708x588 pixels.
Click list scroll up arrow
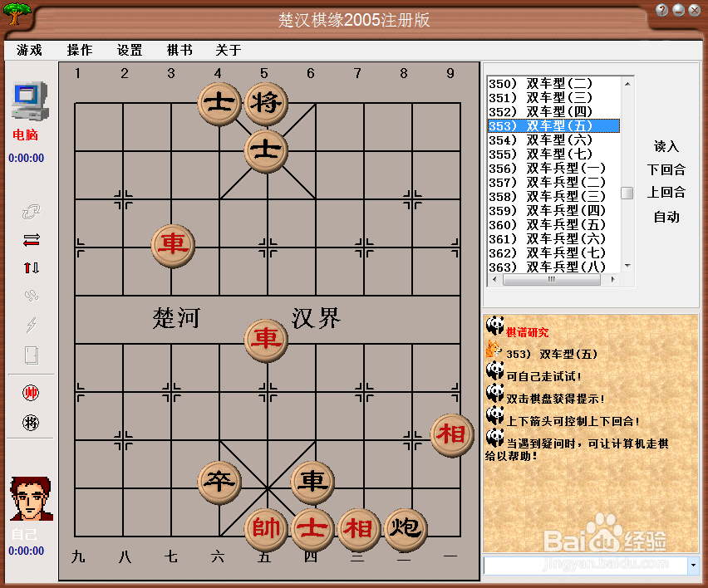click(627, 84)
